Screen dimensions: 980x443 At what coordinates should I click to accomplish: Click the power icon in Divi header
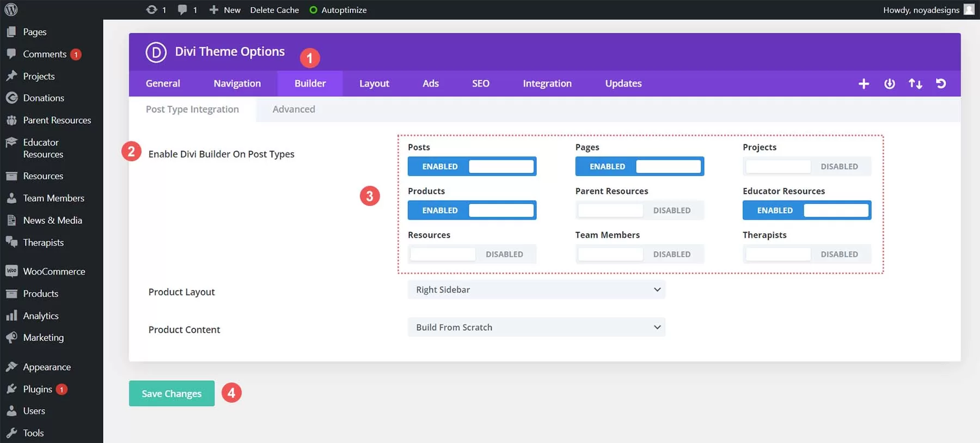tap(889, 83)
